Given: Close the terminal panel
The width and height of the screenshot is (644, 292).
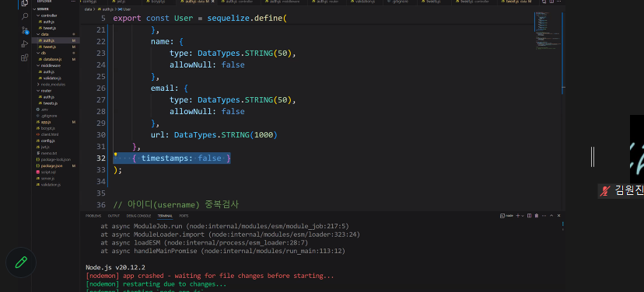Looking at the screenshot, I should pos(558,216).
